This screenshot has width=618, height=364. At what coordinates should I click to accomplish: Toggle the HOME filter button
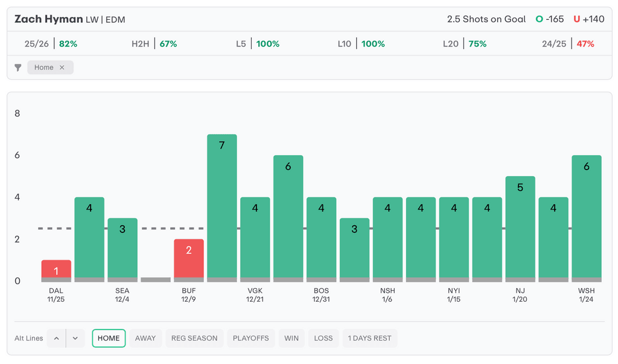[x=109, y=338]
